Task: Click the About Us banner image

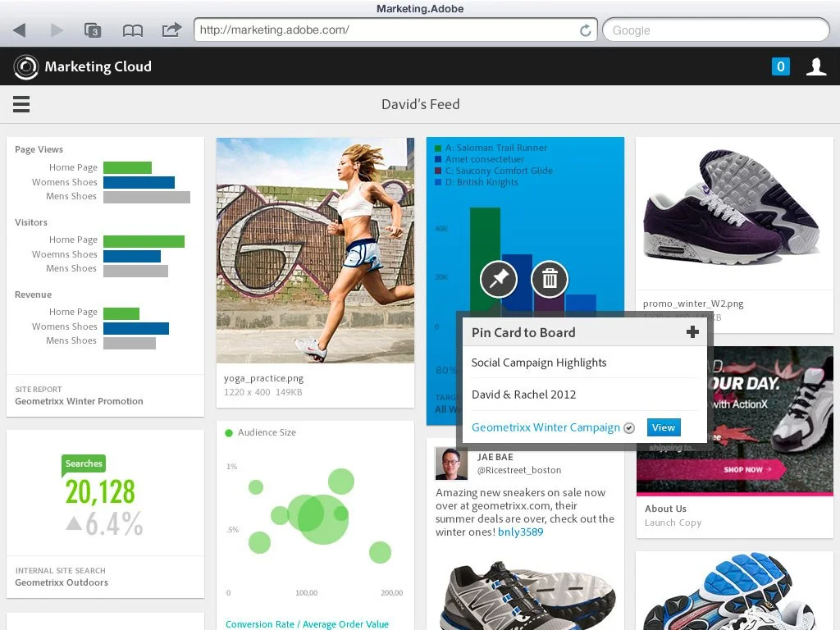Action: (x=734, y=421)
